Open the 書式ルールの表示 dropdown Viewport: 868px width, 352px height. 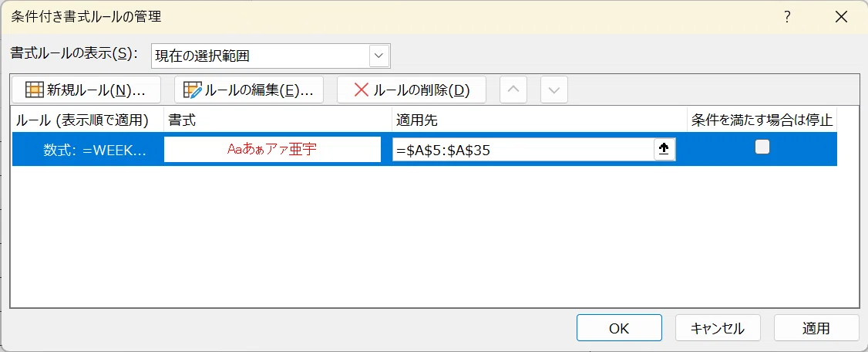pyautogui.click(x=378, y=56)
